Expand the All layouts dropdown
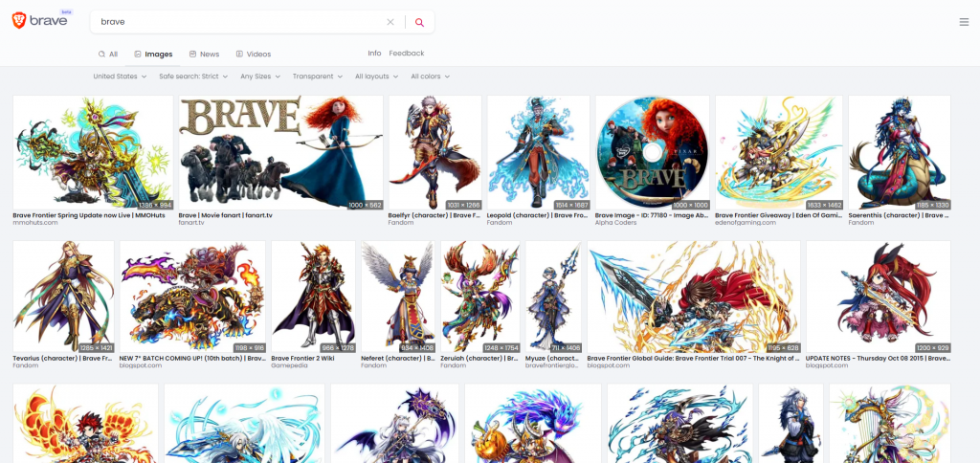Viewport: 980px width, 463px height. click(378, 77)
